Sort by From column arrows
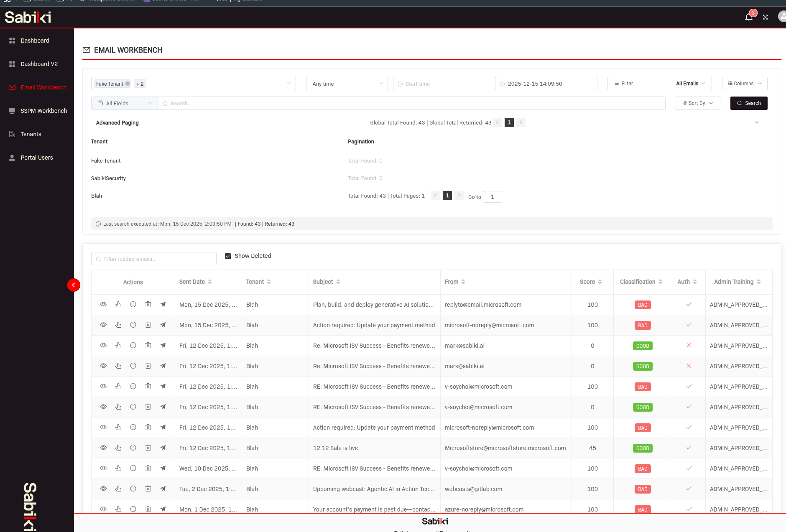The height and width of the screenshot is (532, 786). point(463,282)
